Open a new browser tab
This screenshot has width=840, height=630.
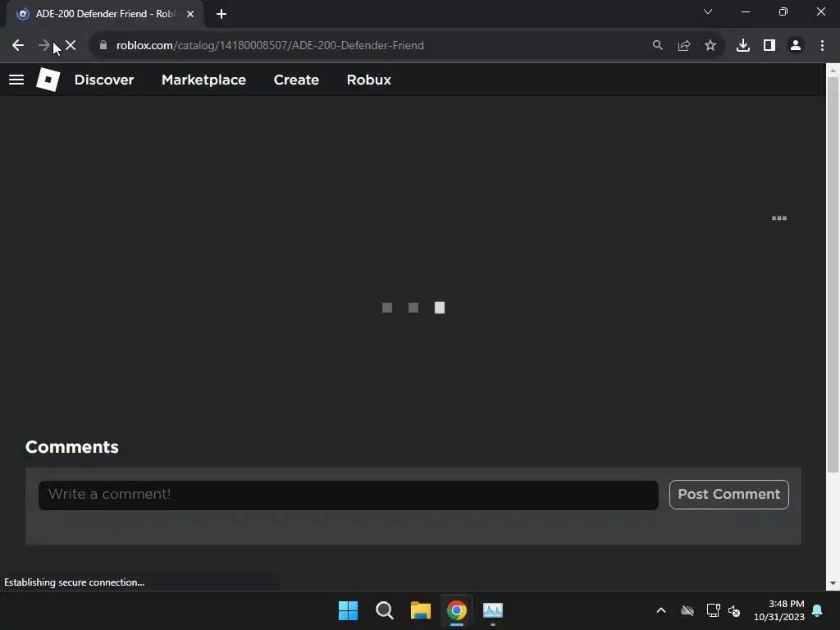221,14
